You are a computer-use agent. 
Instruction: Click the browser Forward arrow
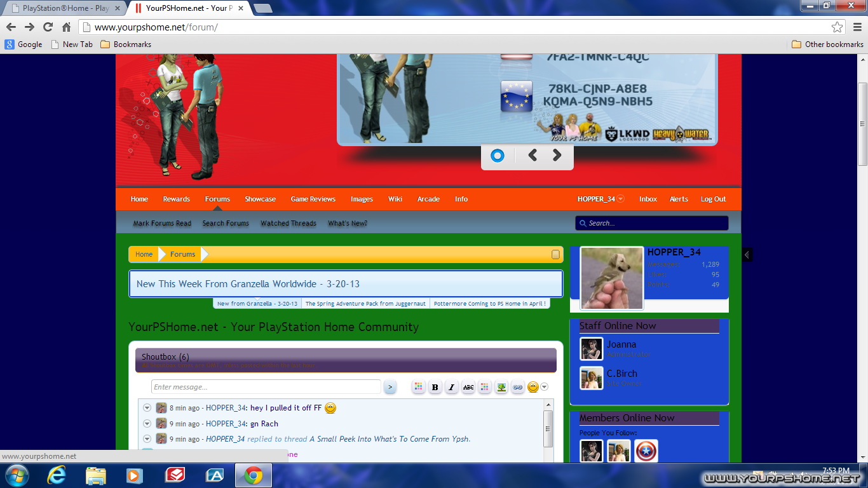[29, 27]
